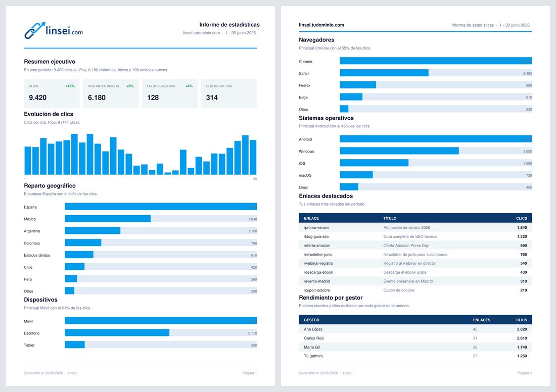The height and width of the screenshot is (392, 556).
Task: Click the 'Página 1' footer text
Action: click(x=250, y=373)
